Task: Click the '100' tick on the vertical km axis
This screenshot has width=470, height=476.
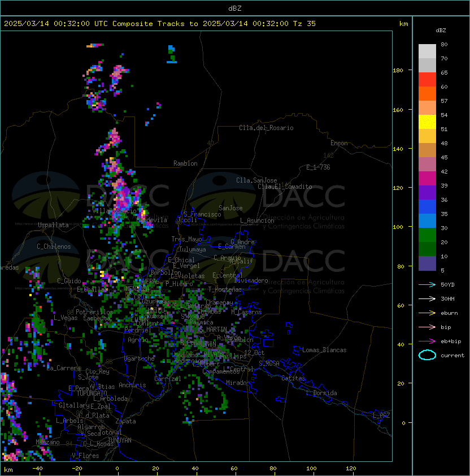Action: point(398,227)
